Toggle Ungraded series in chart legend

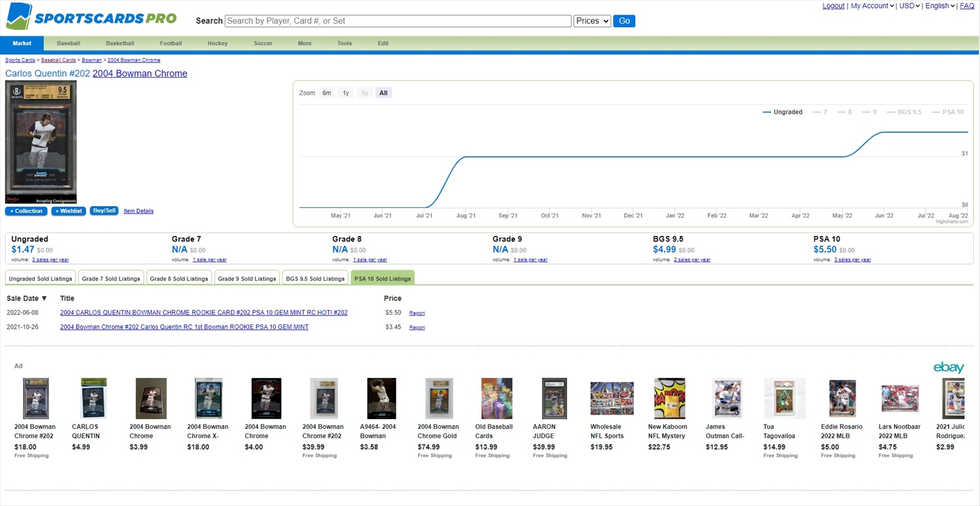tap(782, 112)
